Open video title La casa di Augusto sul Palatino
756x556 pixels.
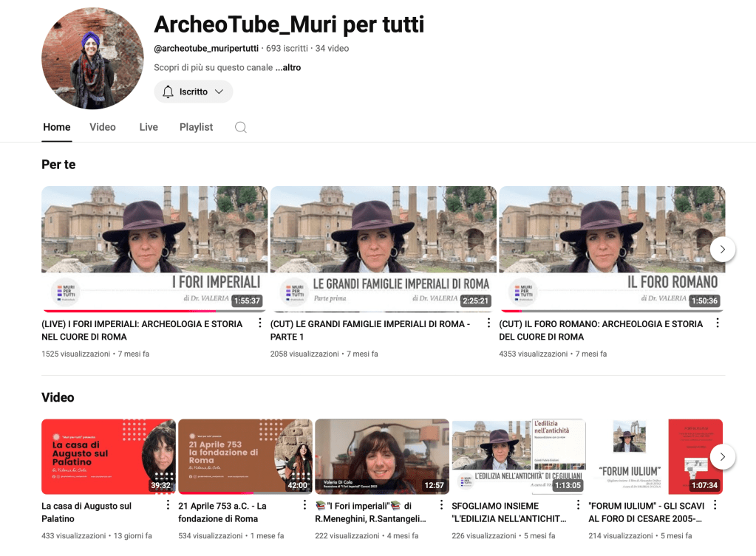[86, 512]
